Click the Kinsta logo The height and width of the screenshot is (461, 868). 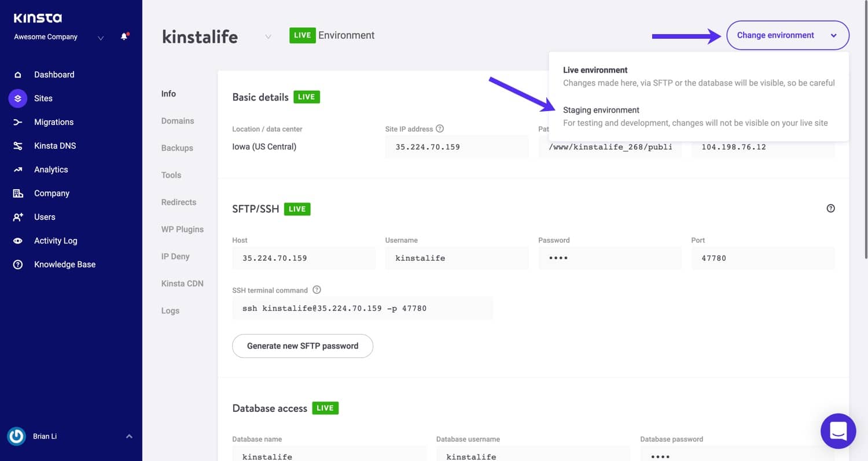point(38,18)
